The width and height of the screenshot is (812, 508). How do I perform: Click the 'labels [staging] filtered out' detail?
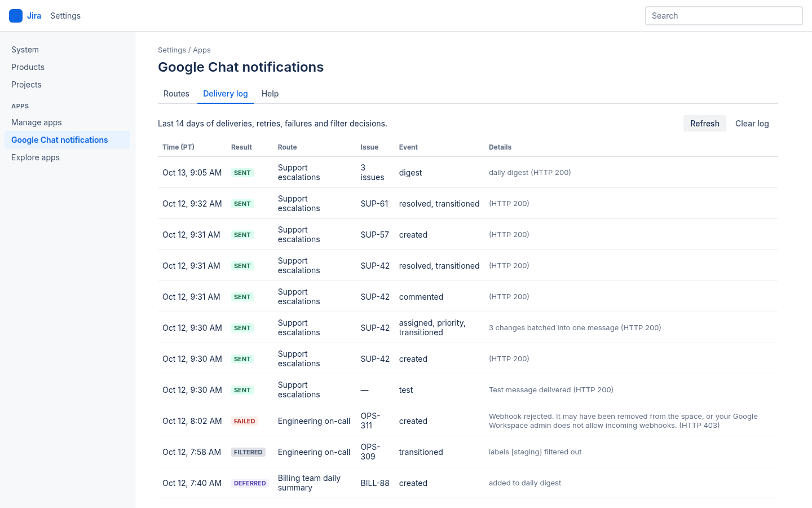(535, 452)
